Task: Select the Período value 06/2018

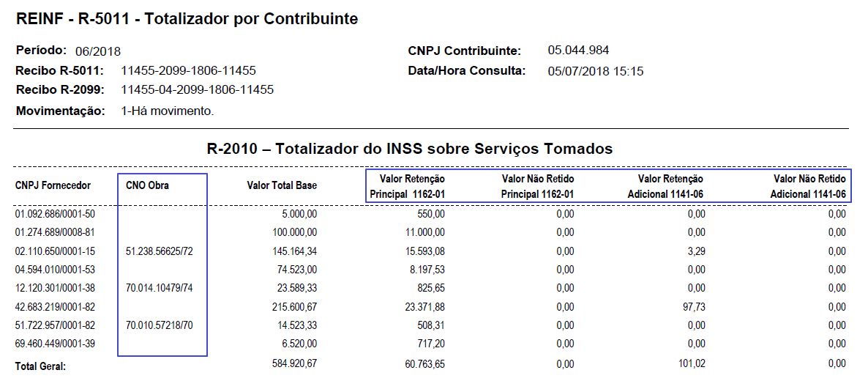Action: pos(98,51)
